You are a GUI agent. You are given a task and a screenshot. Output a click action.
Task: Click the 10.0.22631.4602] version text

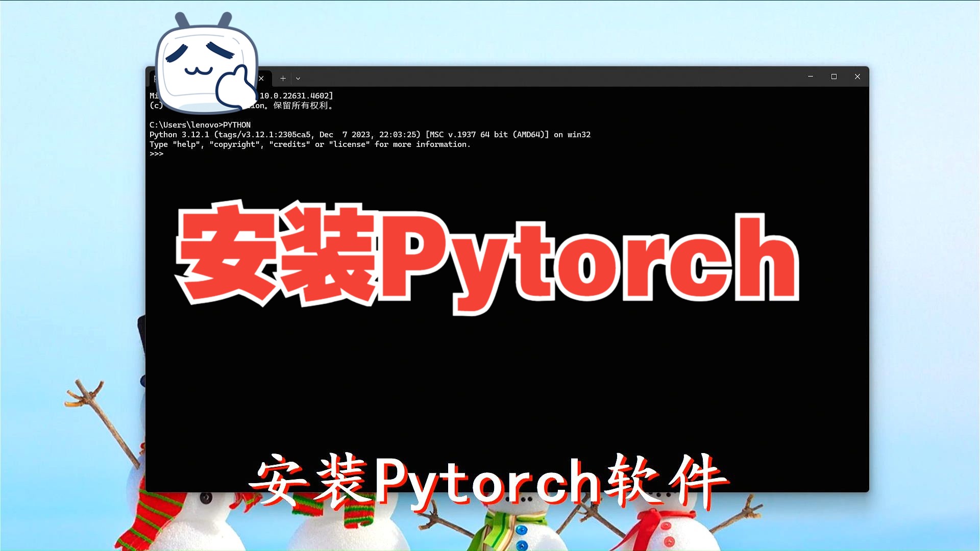(296, 96)
